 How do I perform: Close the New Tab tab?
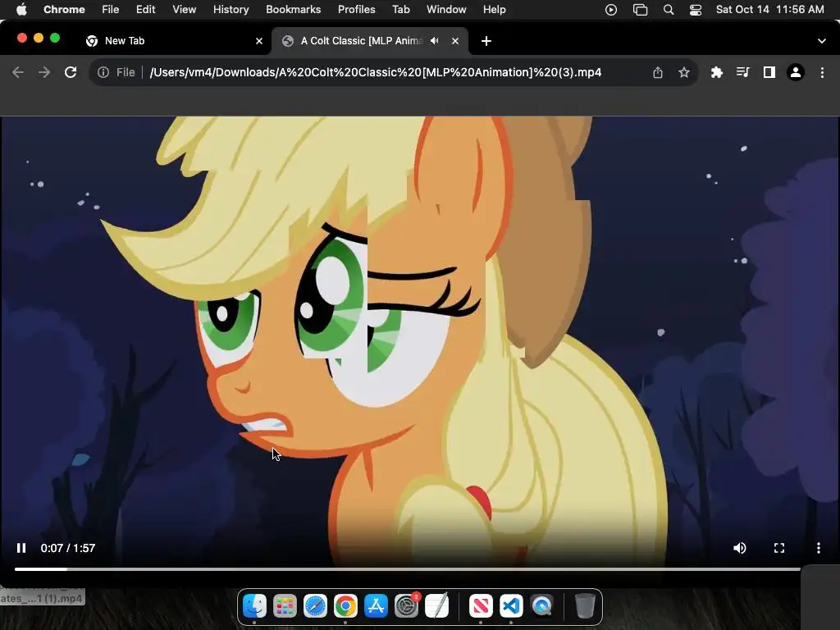[x=258, y=41]
